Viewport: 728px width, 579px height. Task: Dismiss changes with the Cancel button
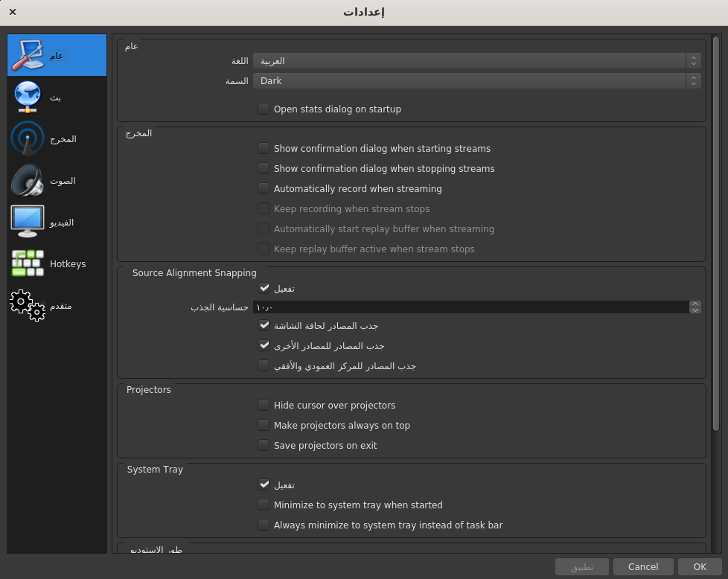pos(643,566)
